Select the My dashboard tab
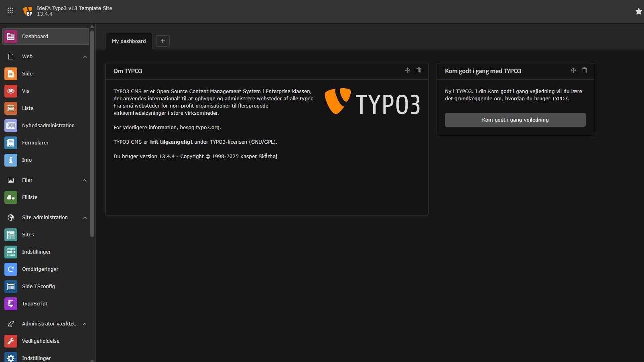 coord(129,41)
